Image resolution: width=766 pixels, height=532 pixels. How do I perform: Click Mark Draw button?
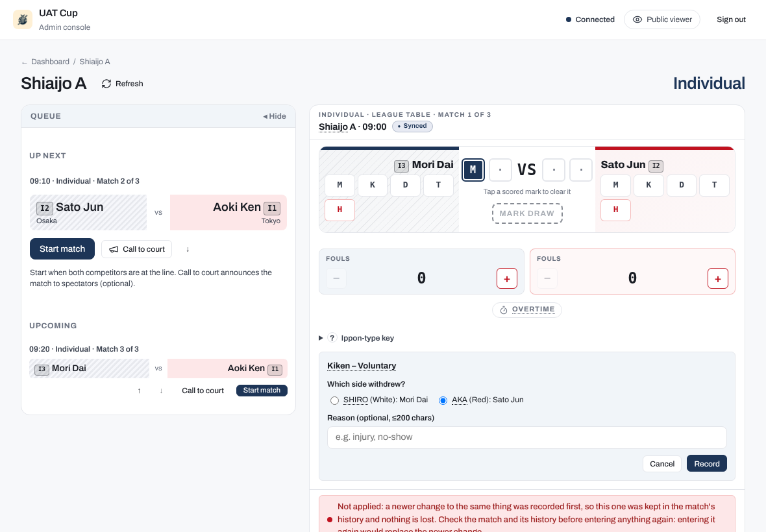[527, 213]
